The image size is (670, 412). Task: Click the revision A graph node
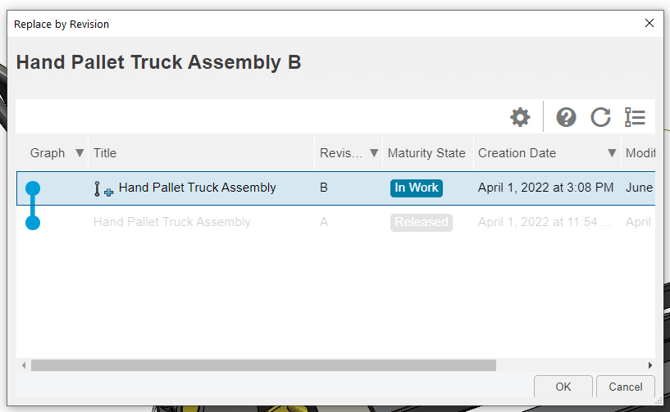(x=33, y=223)
